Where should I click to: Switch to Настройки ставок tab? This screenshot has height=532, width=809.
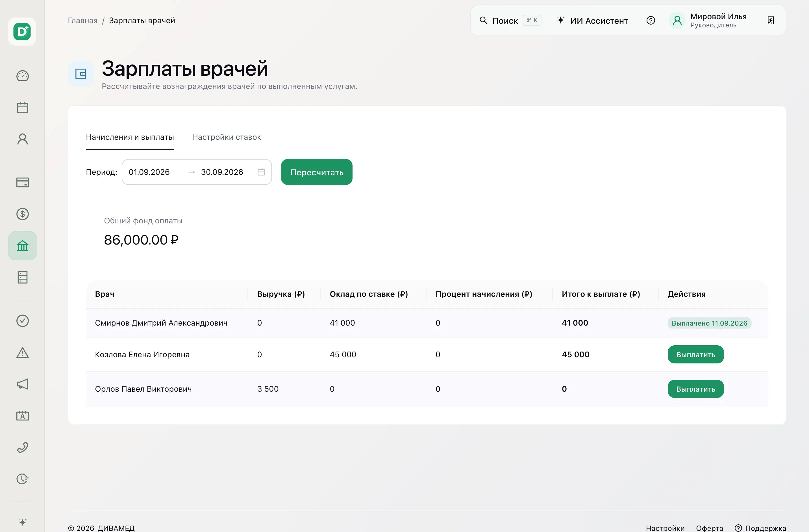[x=226, y=137]
